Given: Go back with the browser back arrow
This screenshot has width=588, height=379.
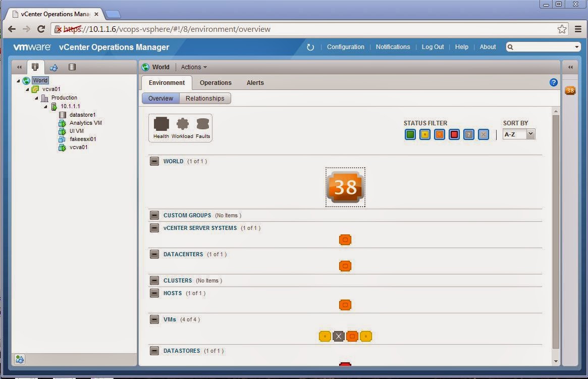Looking at the screenshot, I should pyautogui.click(x=12, y=29).
